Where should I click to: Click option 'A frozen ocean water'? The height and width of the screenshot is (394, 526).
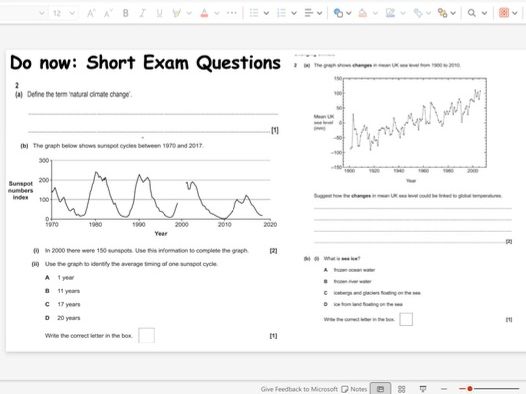point(350,270)
